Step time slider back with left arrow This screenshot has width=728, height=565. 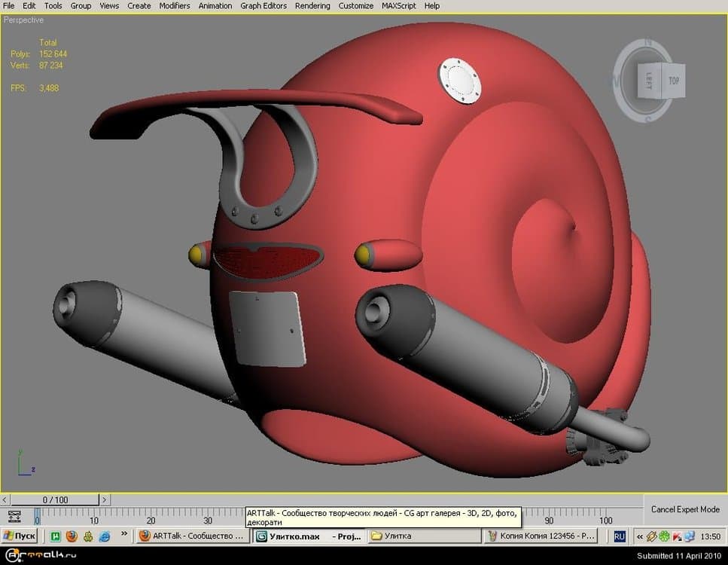click(5, 499)
